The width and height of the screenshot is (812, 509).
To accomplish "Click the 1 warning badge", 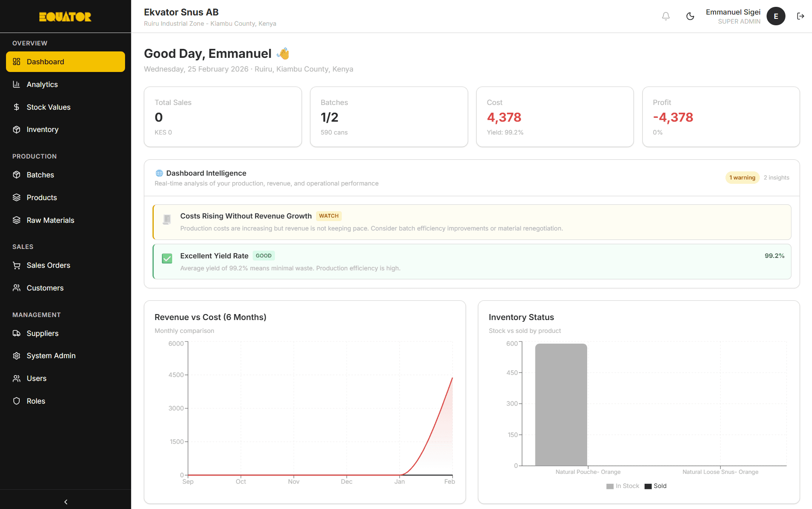I will [742, 177].
